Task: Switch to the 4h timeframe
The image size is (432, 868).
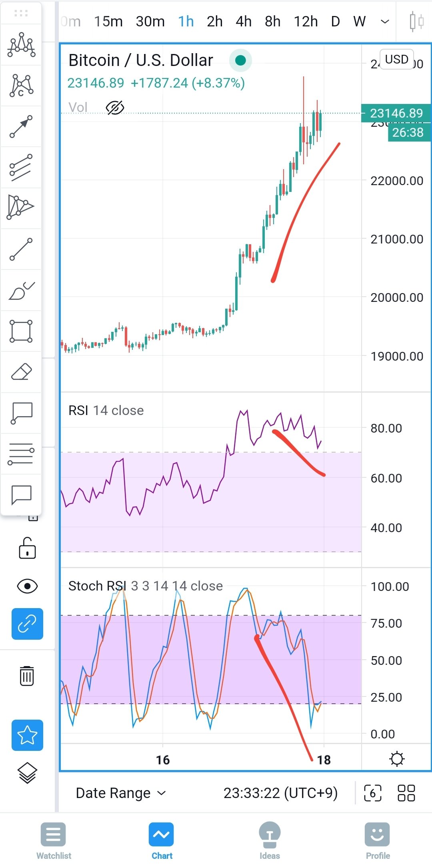Action: point(244,21)
